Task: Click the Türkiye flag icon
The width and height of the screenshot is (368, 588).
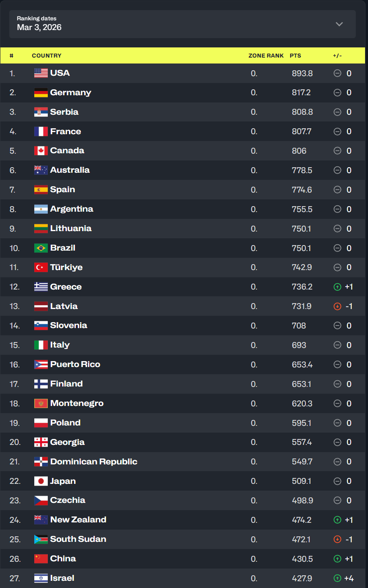Action: (41, 268)
